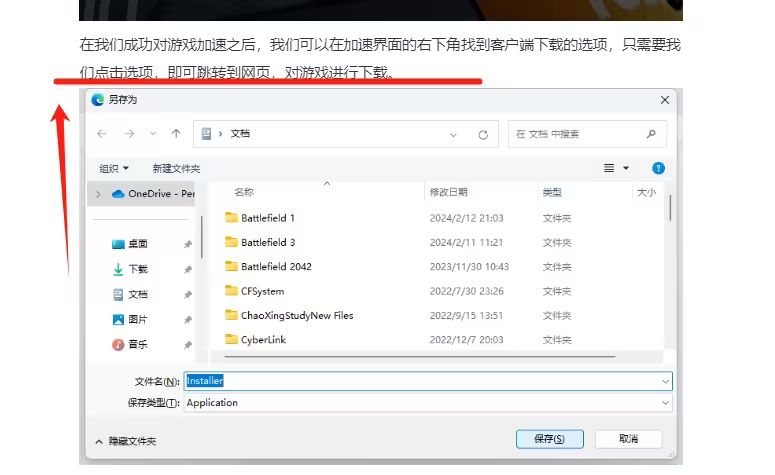Viewport: 775px width, 475px height.
Task: Click the pin icon next to 音乐
Action: [x=188, y=345]
